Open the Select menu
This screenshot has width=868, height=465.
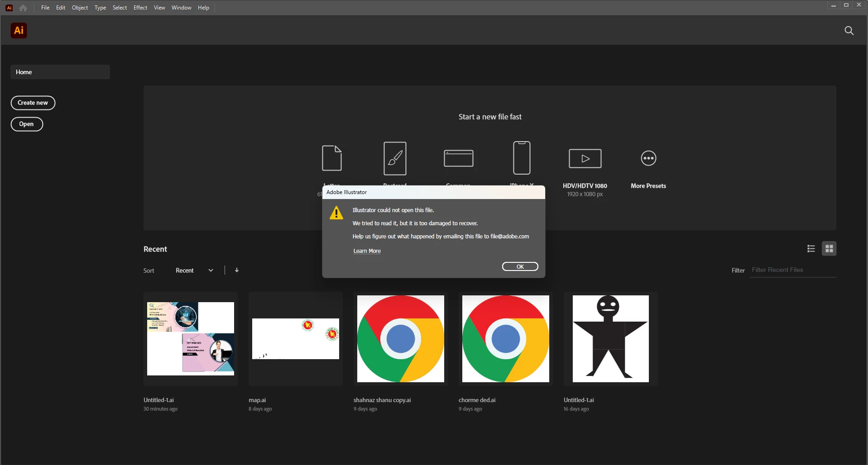(120, 8)
